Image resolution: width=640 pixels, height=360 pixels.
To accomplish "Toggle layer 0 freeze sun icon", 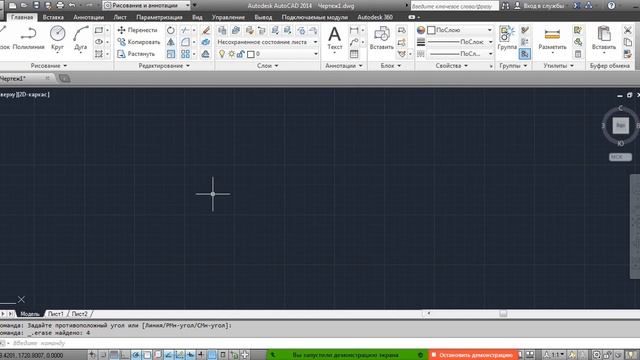I will (x=231, y=54).
